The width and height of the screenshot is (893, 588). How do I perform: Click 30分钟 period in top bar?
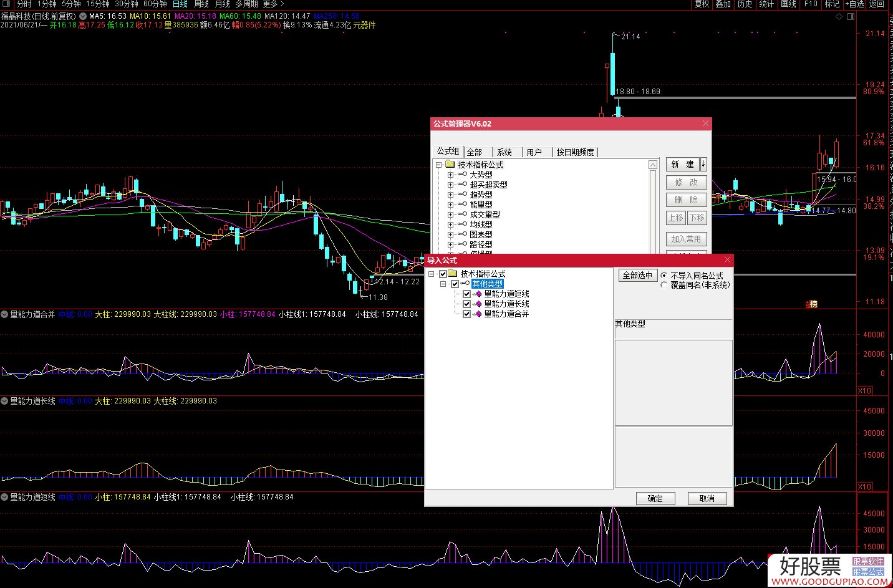(x=127, y=4)
